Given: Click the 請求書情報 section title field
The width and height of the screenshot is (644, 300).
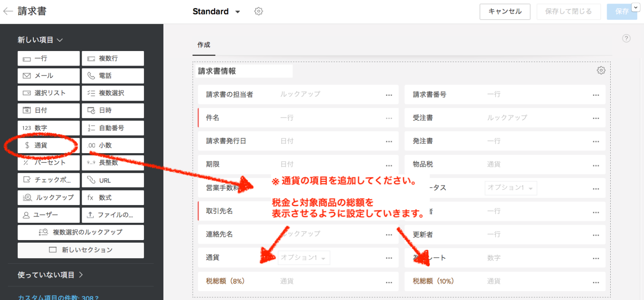Looking at the screenshot, I should (x=244, y=71).
